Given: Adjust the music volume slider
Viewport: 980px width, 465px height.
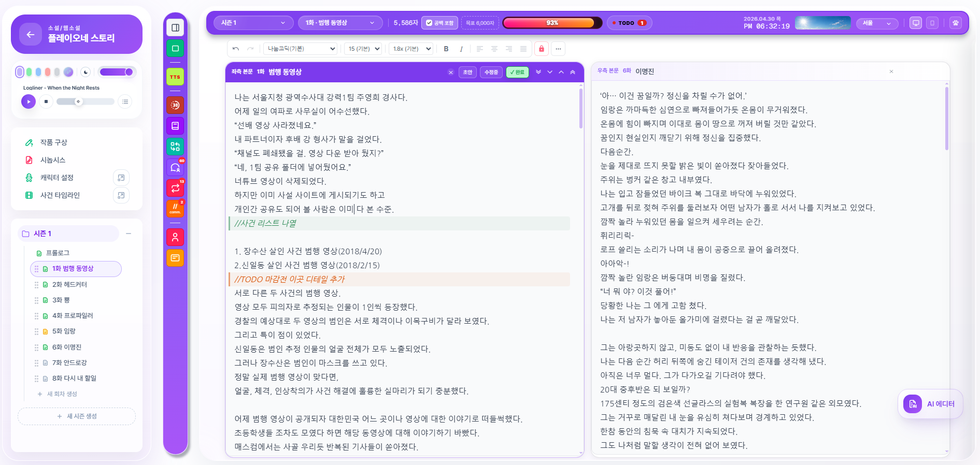Looking at the screenshot, I should 85,101.
